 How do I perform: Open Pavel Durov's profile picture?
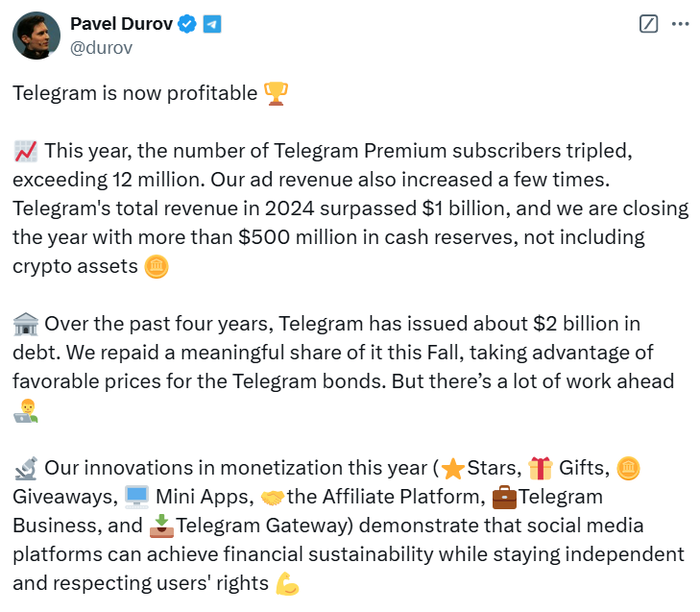point(34,35)
